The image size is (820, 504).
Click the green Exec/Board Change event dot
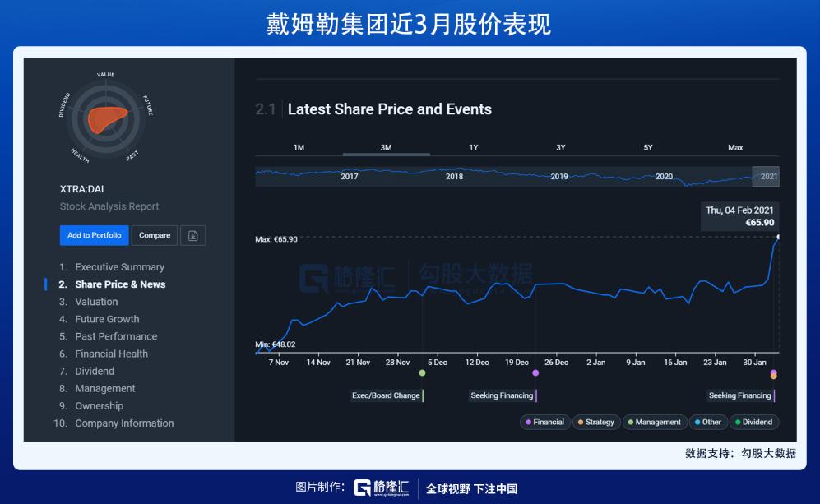(x=423, y=372)
